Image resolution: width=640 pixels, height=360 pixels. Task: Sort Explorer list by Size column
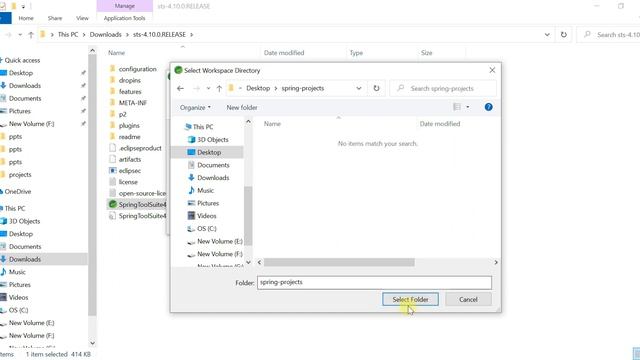click(x=427, y=53)
